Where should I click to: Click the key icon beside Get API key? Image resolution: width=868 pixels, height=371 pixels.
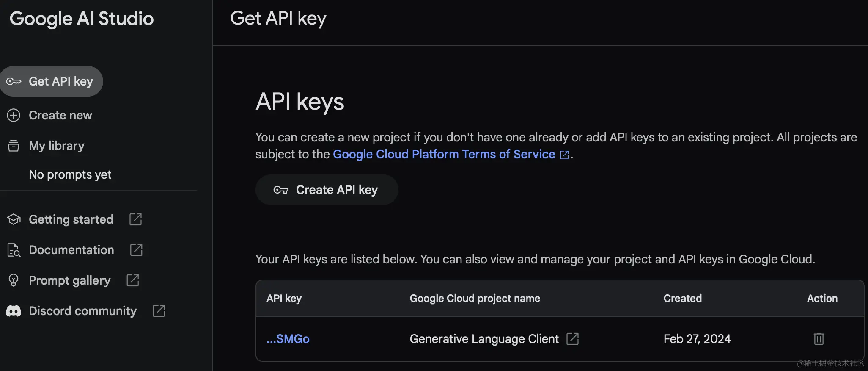click(x=14, y=81)
